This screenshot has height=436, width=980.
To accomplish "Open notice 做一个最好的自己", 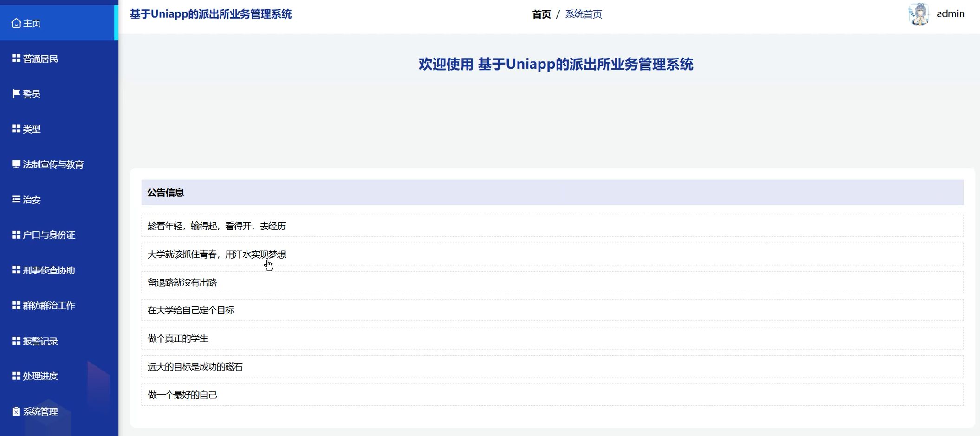I will pyautogui.click(x=552, y=395).
